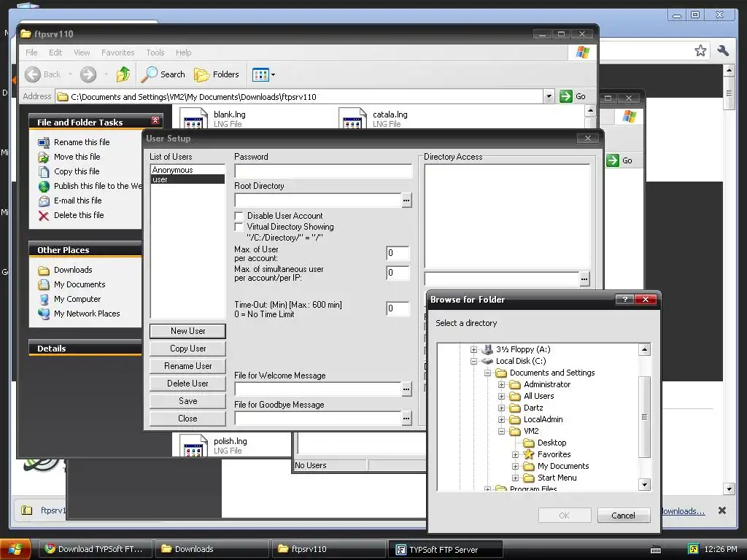Open the Edit menu
This screenshot has height=560, width=747.
[x=55, y=52]
